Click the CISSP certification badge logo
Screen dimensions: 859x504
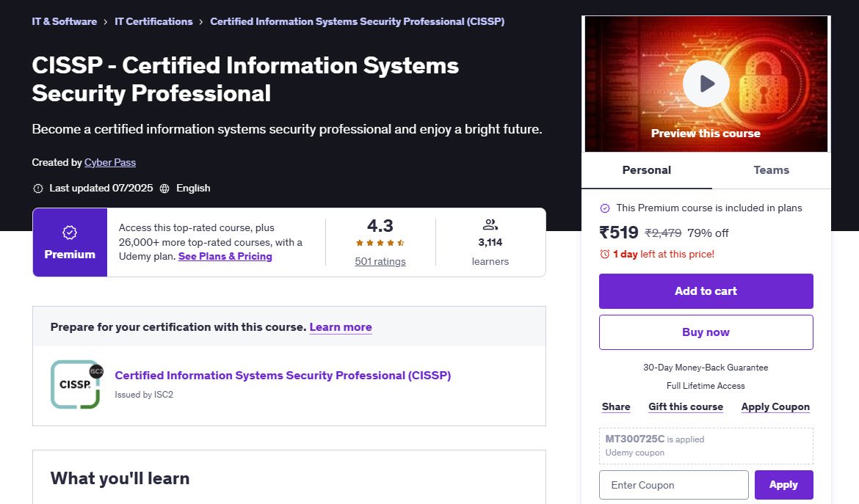(76, 384)
